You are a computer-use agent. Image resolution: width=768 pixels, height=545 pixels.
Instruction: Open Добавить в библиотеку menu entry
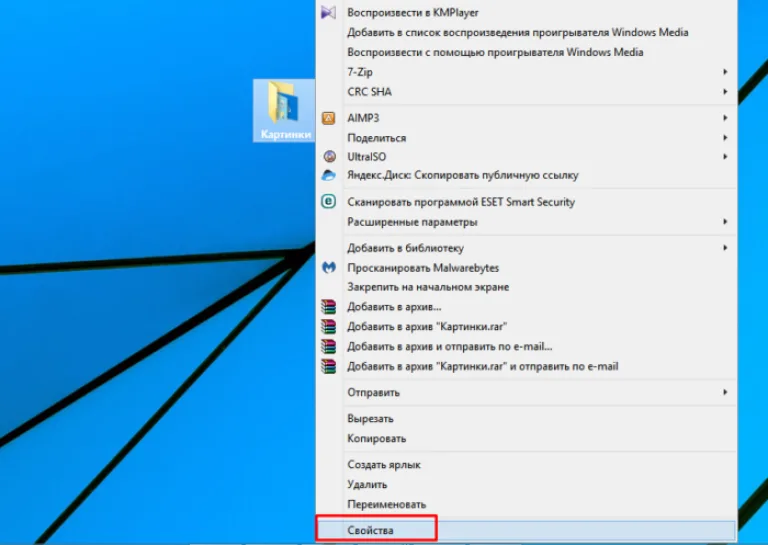click(x=526, y=248)
